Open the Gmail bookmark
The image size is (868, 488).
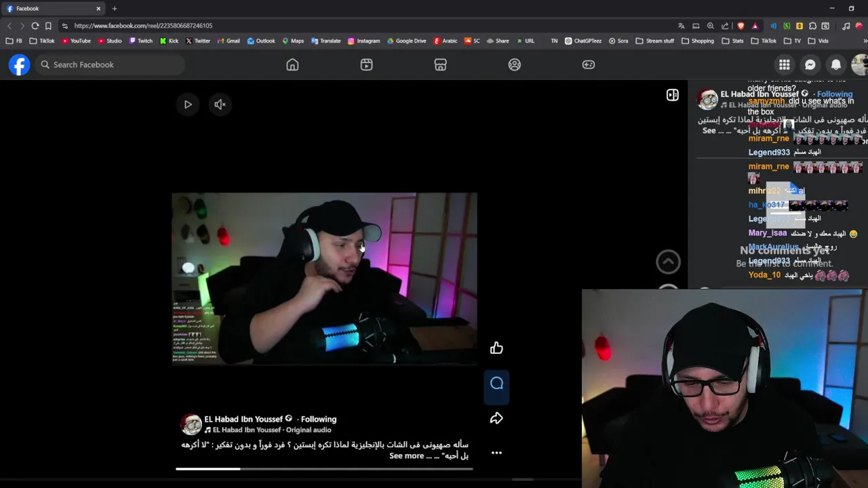click(x=228, y=41)
